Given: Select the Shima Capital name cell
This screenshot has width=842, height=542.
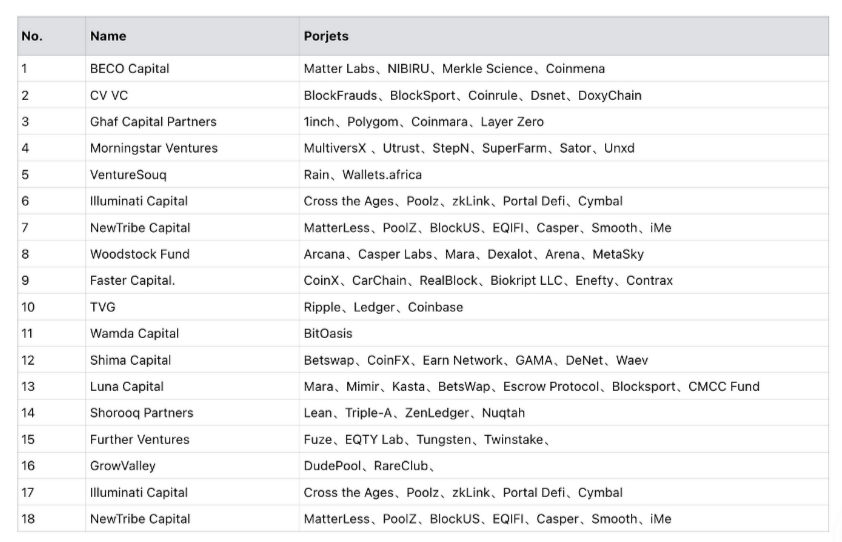Looking at the screenshot, I should tap(130, 360).
